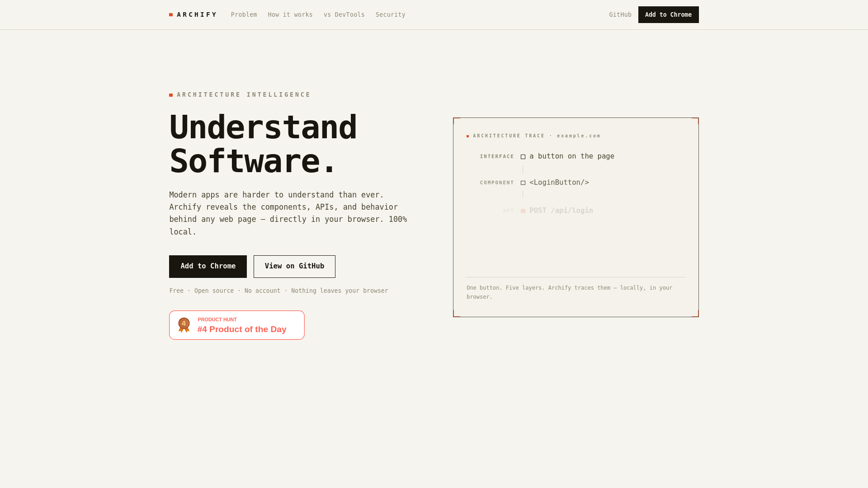Viewport: 868px width, 488px height.
Task: Click Add to Chrome in top bar
Action: (x=669, y=14)
